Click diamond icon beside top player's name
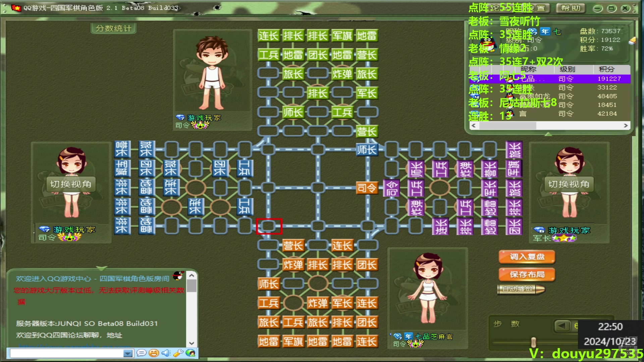 click(180, 117)
